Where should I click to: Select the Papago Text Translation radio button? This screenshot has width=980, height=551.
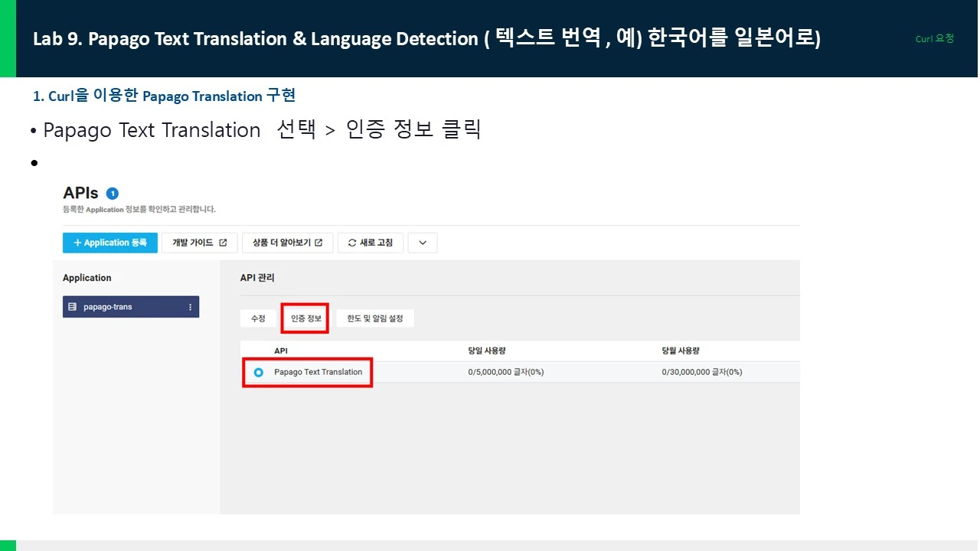click(258, 372)
